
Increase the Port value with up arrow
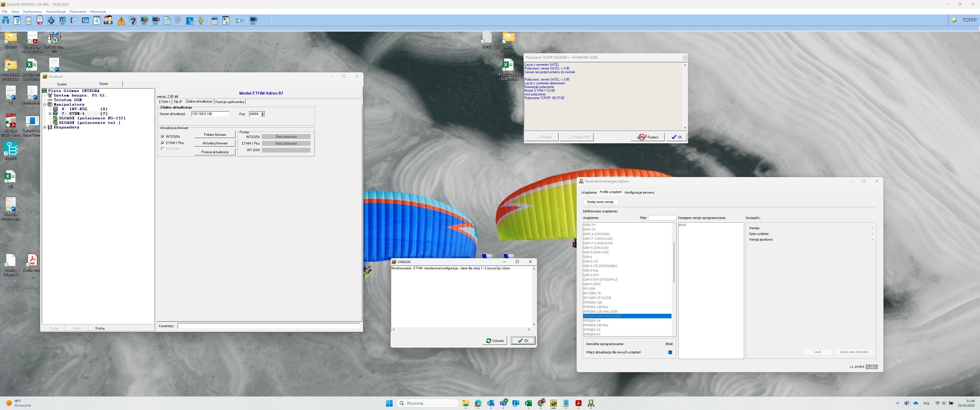pos(262,113)
